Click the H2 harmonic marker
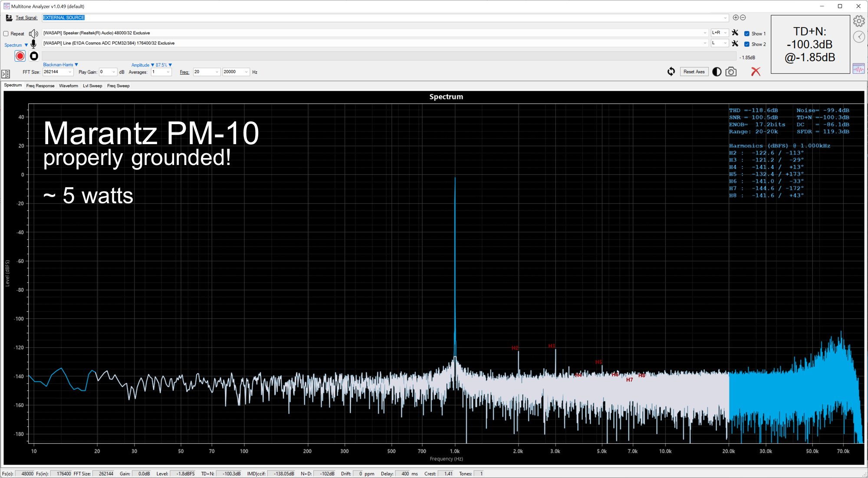 515,348
